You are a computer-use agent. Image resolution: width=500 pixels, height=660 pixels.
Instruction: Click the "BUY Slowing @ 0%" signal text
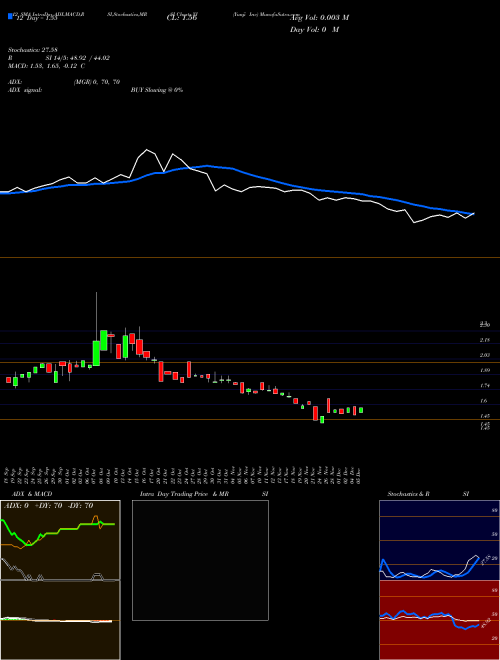157,90
